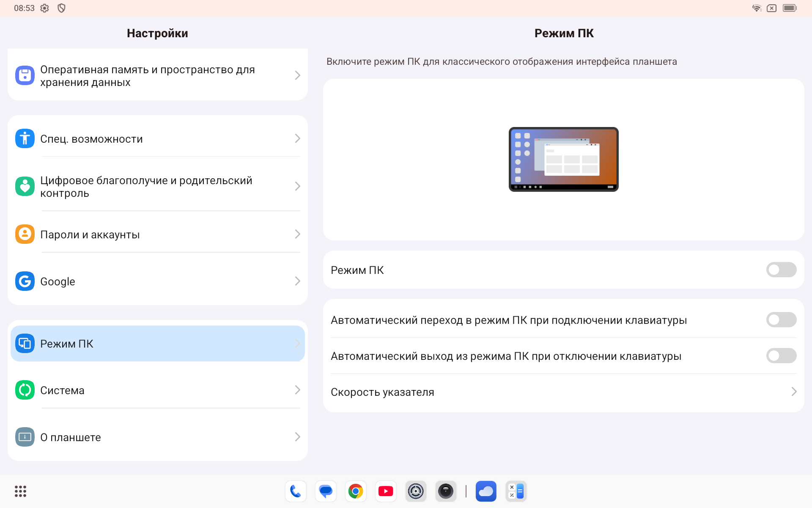Image resolution: width=812 pixels, height=508 pixels.
Task: Expand Скорость указателя settings chevron
Action: pos(793,392)
